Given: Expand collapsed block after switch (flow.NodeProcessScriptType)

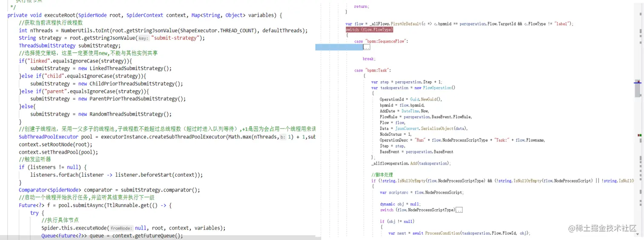Looking at the screenshot, I should point(459,210).
